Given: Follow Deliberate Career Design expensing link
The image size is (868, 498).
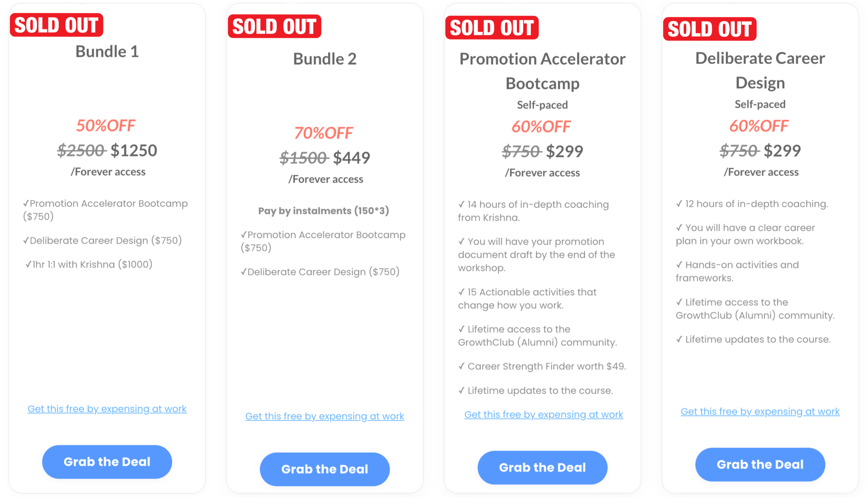Looking at the screenshot, I should pyautogui.click(x=760, y=412).
